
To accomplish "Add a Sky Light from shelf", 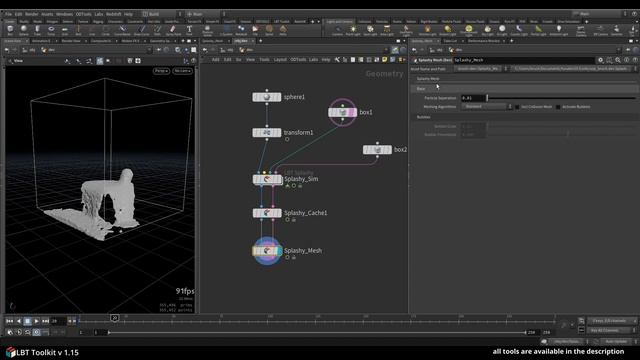I will [x=487, y=30].
